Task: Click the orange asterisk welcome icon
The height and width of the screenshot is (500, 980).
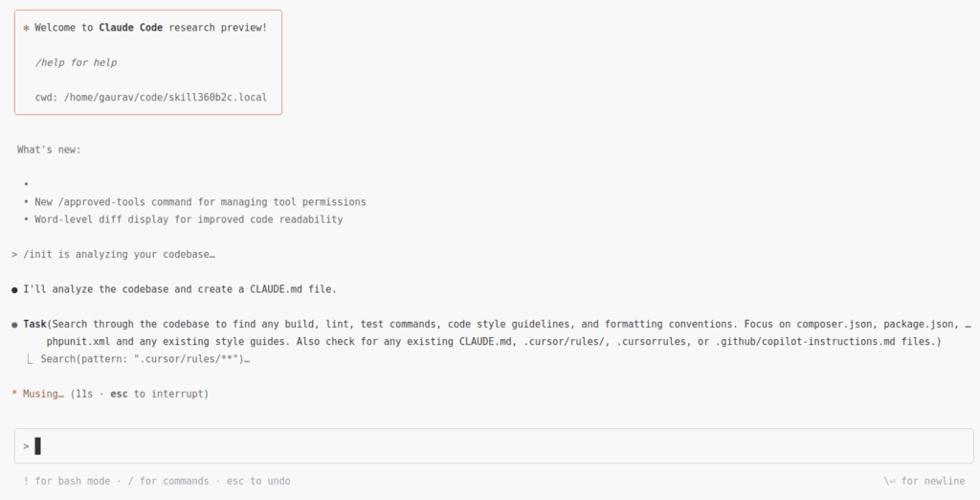Action: tap(26, 28)
